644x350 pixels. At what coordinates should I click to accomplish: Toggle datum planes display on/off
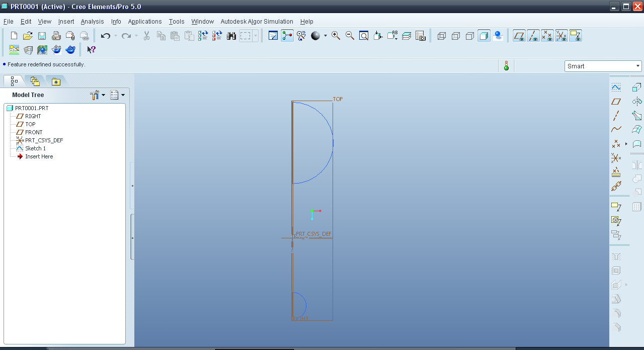click(519, 36)
